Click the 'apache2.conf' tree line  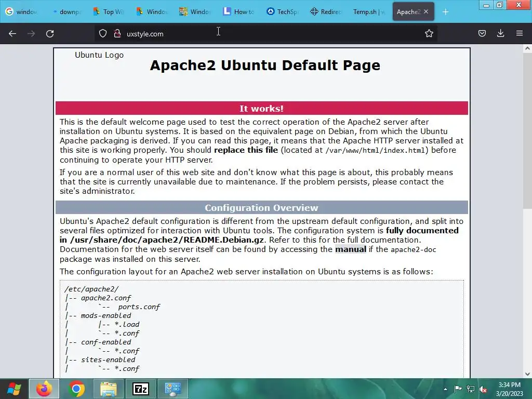106,298
